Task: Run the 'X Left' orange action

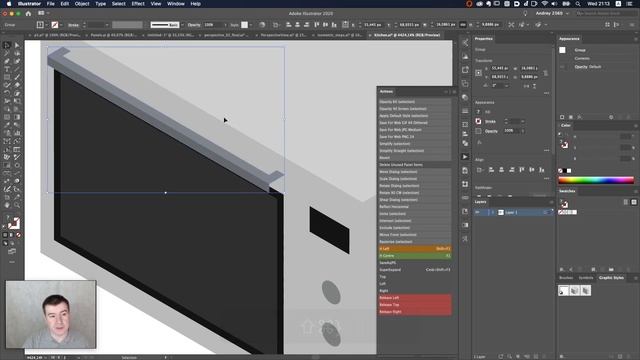Action: 415,249
